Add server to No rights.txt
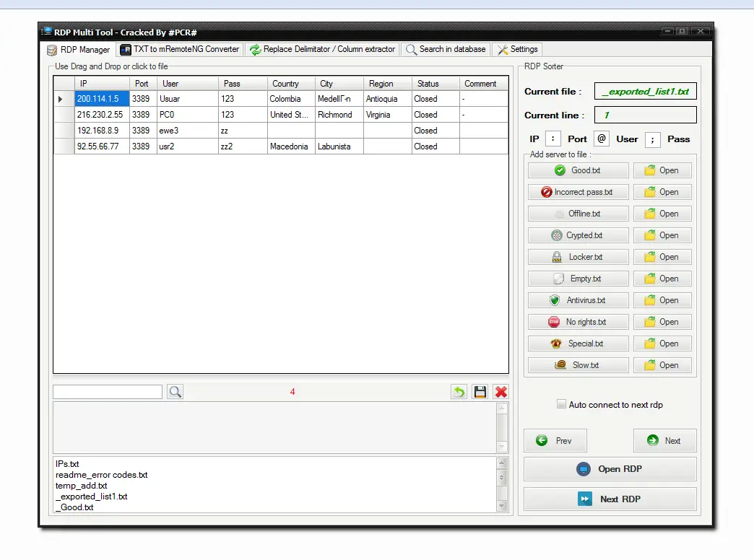The height and width of the screenshot is (560, 754). 578,322
